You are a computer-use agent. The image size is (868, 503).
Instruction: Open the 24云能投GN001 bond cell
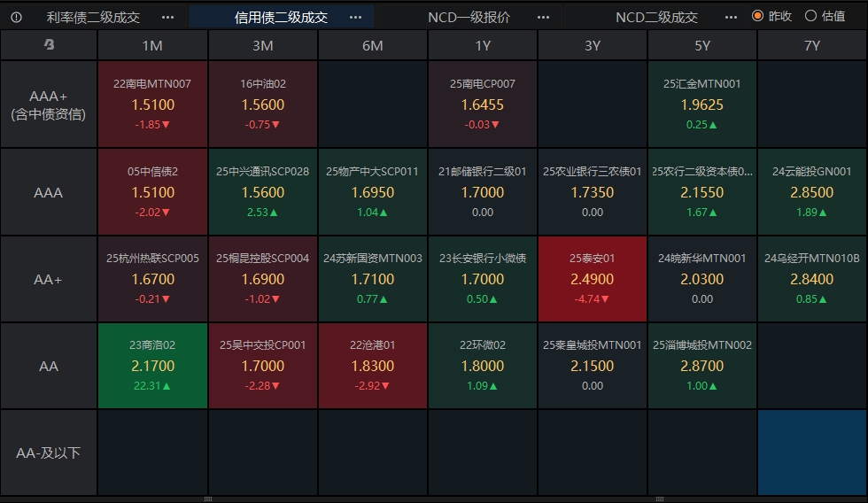(x=812, y=192)
